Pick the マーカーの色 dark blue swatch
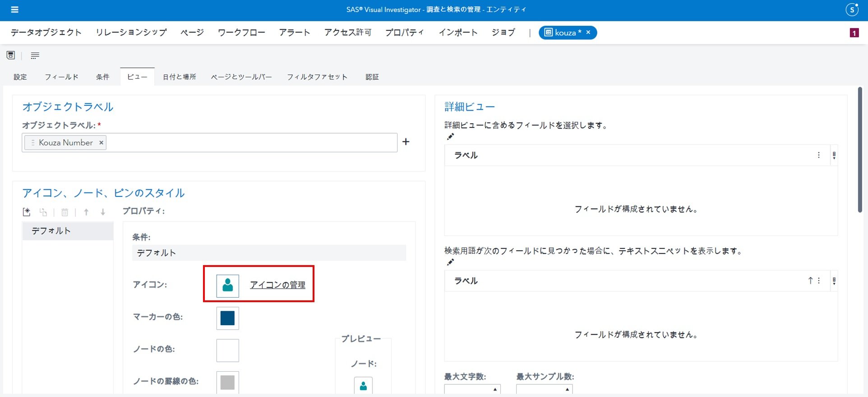Viewport: 868px width, 397px height. (228, 318)
